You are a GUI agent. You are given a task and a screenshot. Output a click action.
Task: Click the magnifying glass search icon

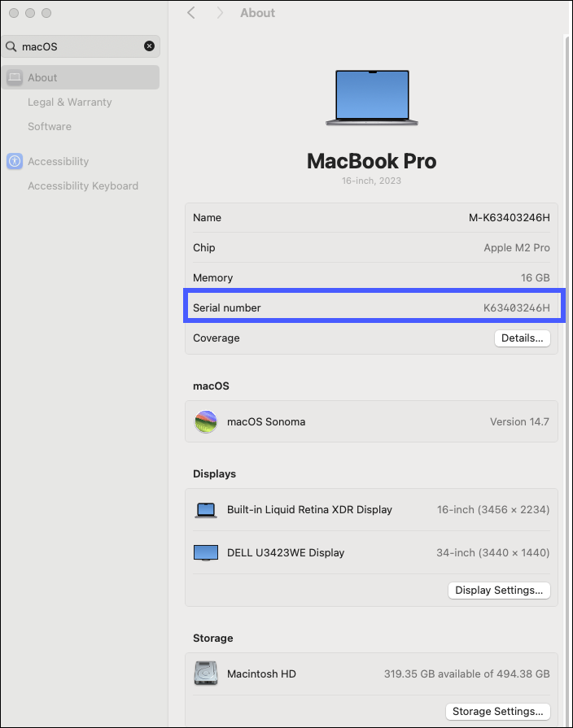11,46
